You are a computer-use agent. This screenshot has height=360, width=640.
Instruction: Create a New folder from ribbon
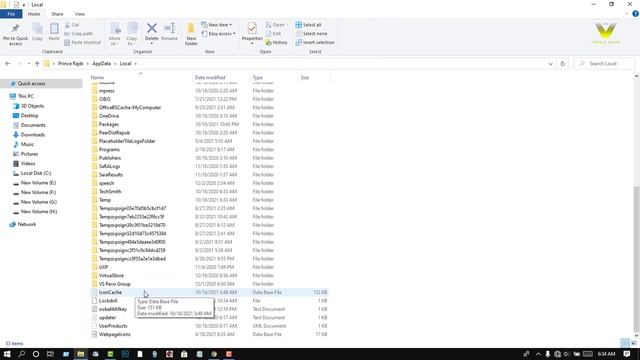coord(191,34)
